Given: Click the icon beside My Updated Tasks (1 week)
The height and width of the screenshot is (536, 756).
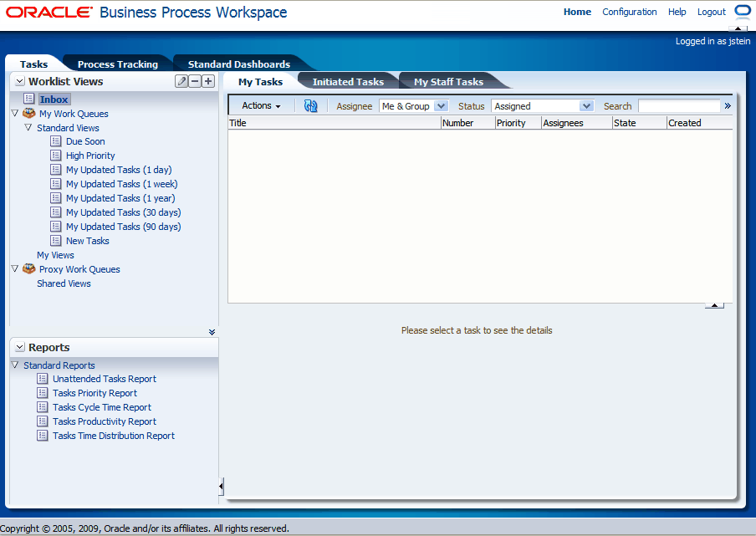Looking at the screenshot, I should pos(56,184).
